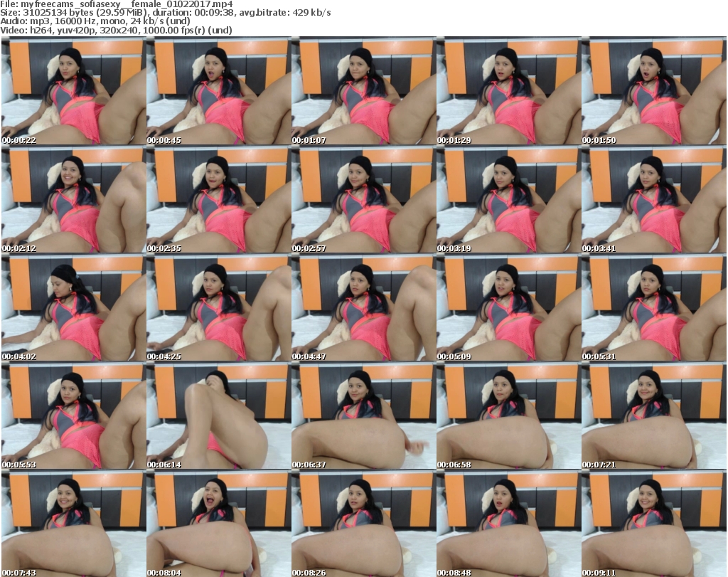The height and width of the screenshot is (577, 728).
Task: Click the frame stamped 00:04:25
Action: point(219,307)
